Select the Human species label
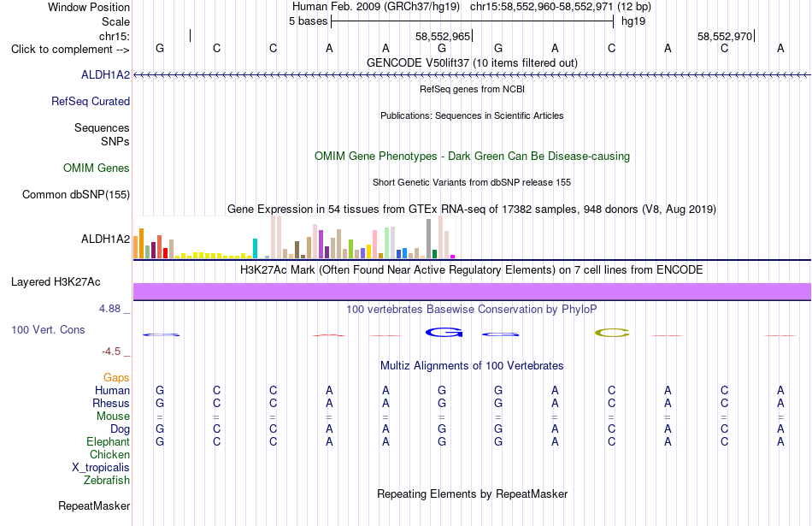This screenshot has height=526, width=812. [x=112, y=390]
